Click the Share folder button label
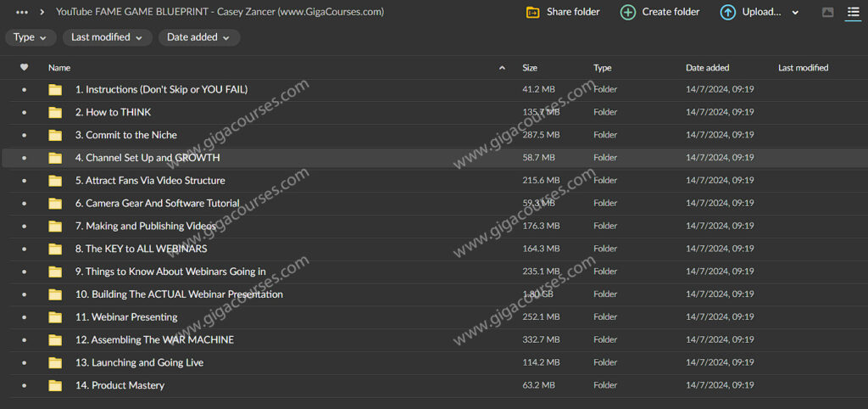This screenshot has width=868, height=409. point(573,12)
